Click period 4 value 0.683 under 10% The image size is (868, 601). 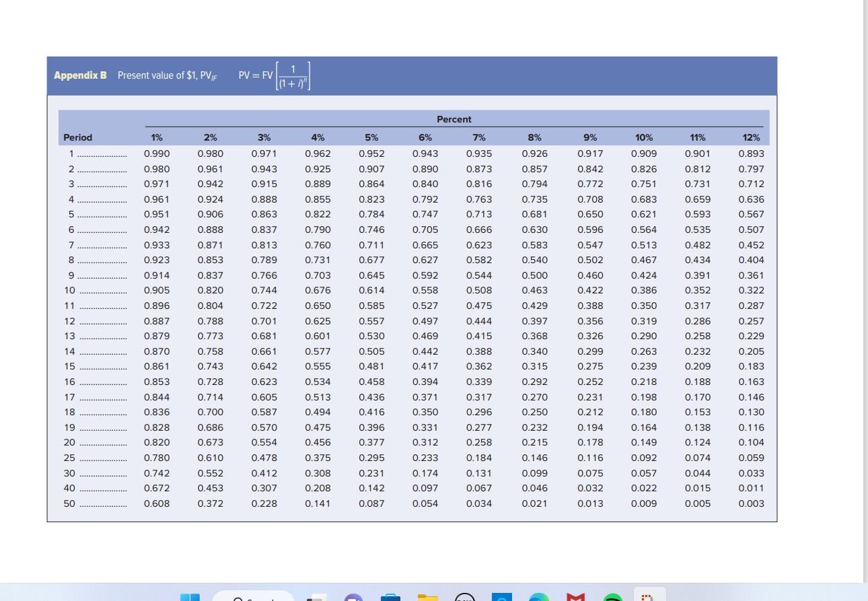(x=644, y=199)
